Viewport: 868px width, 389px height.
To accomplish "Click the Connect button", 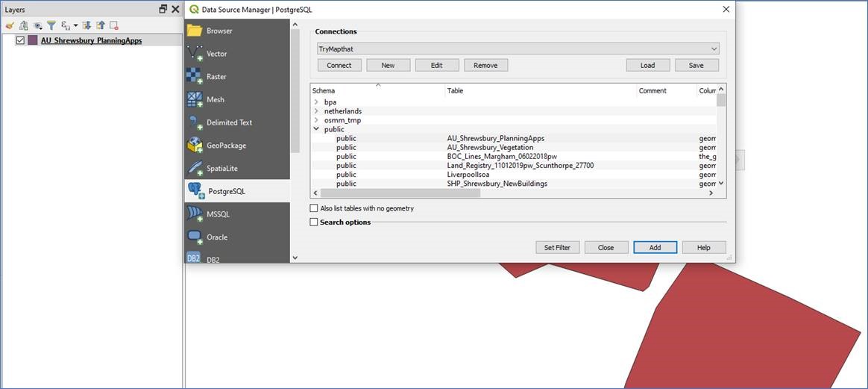I will (339, 66).
